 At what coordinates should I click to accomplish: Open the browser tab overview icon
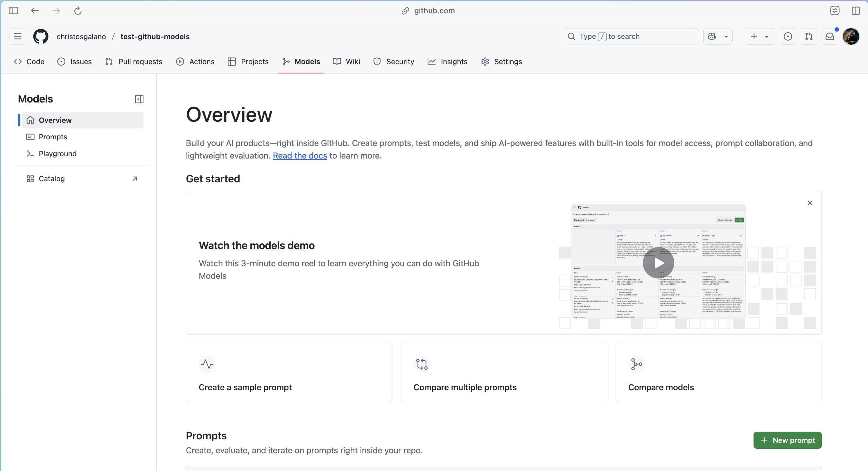click(x=835, y=10)
